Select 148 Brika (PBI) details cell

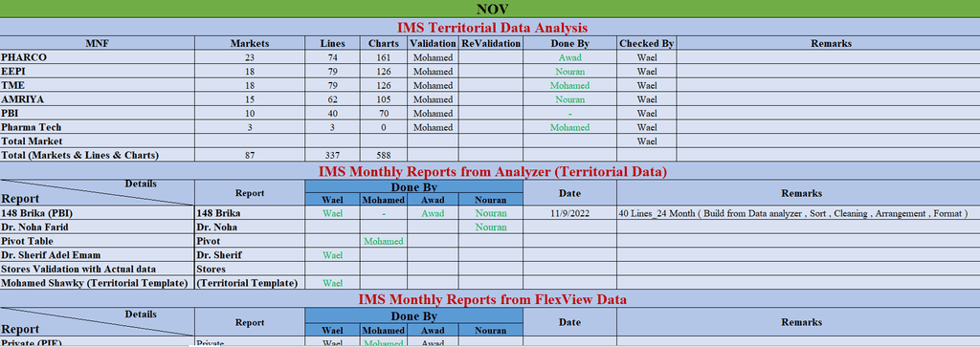click(97, 213)
